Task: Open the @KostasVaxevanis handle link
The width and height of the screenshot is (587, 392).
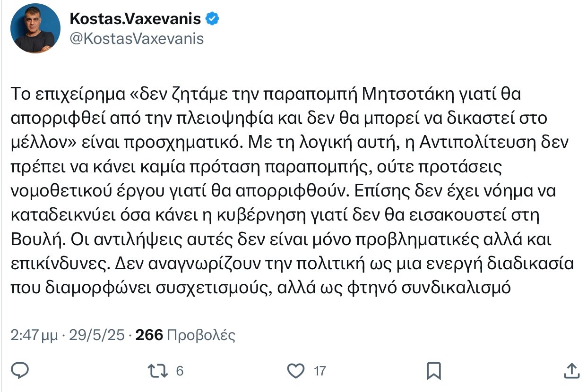Action: (x=137, y=39)
